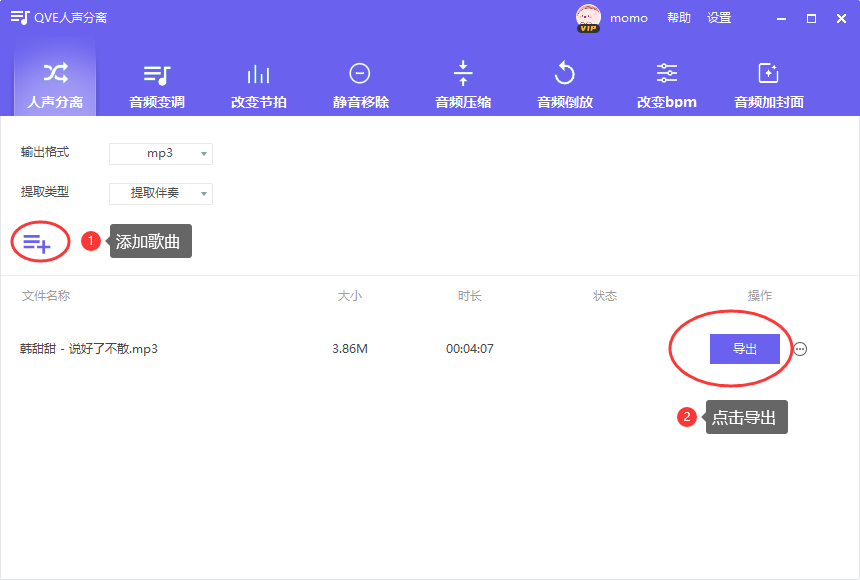Click the 状态 column header
Viewport: 860px width, 580px height.
[605, 296]
